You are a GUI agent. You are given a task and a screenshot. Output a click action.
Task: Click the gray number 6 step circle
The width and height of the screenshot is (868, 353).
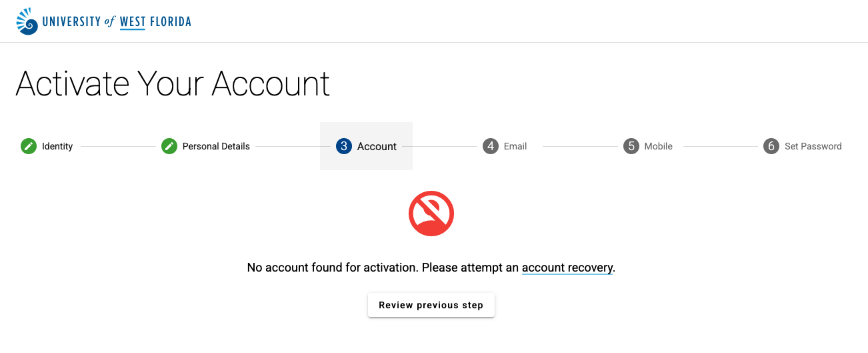[x=771, y=146]
